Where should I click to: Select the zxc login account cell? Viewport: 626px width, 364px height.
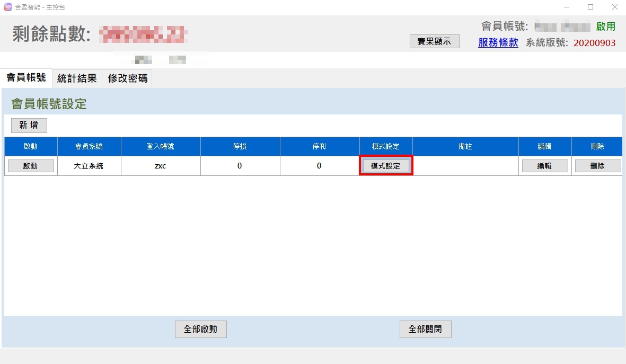[x=161, y=166]
